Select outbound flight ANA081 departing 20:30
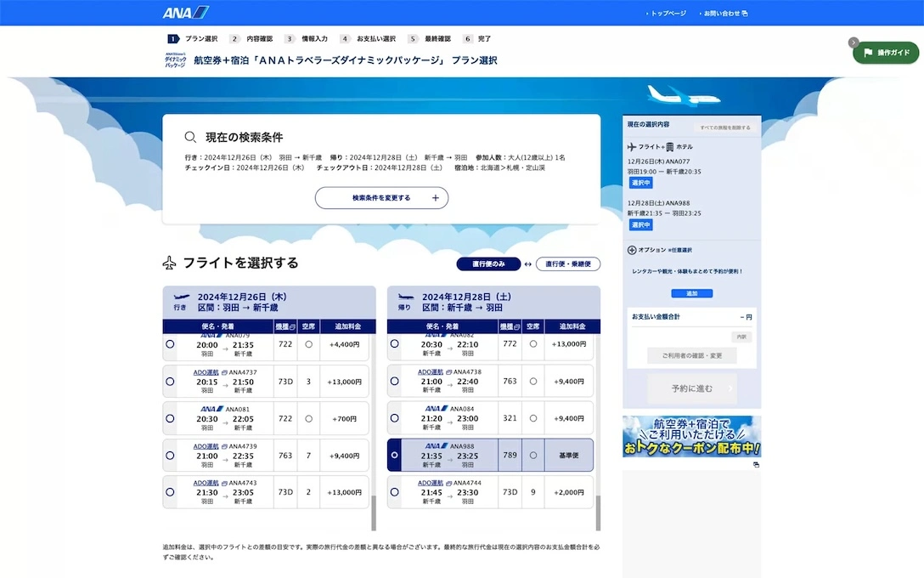Image resolution: width=924 pixels, height=578 pixels. click(171, 419)
